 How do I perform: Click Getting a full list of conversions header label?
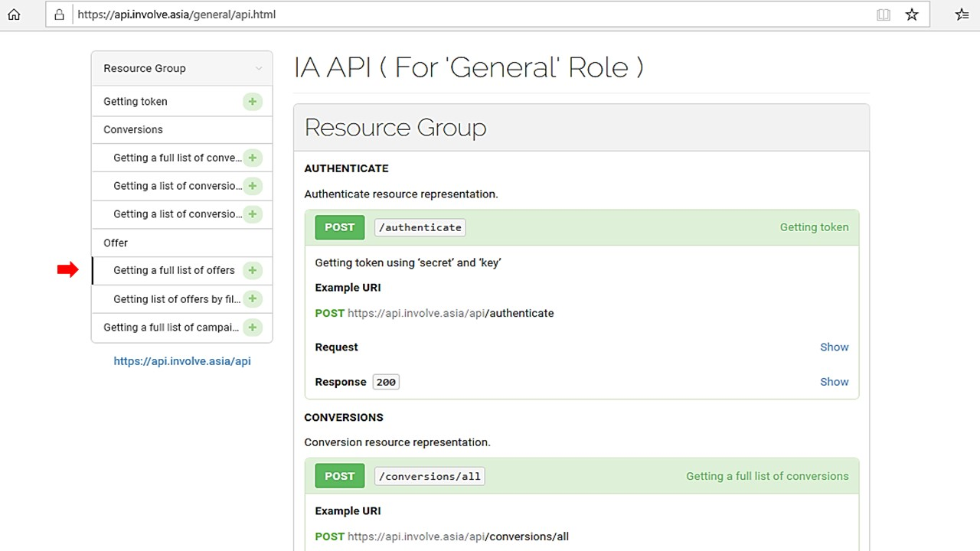click(x=767, y=476)
